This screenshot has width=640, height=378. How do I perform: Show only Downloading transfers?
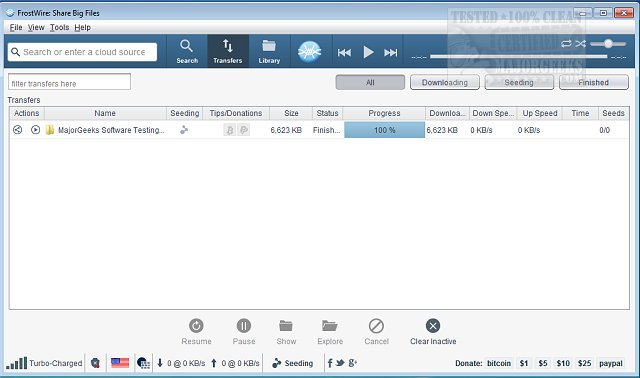(444, 82)
